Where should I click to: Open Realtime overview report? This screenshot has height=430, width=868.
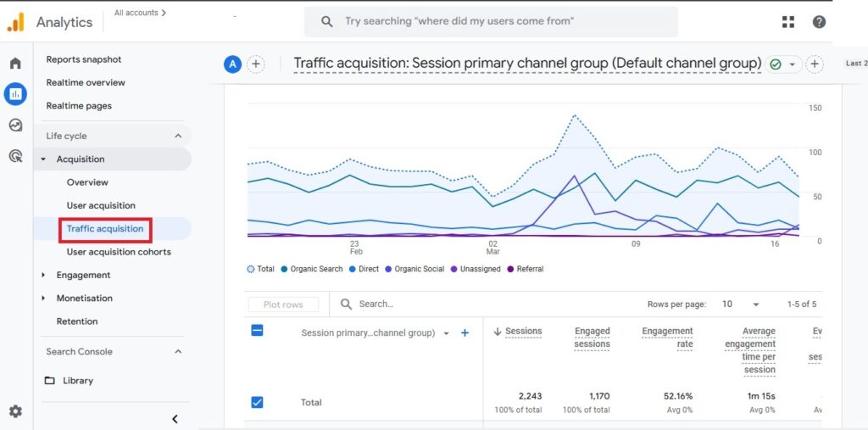click(x=86, y=82)
